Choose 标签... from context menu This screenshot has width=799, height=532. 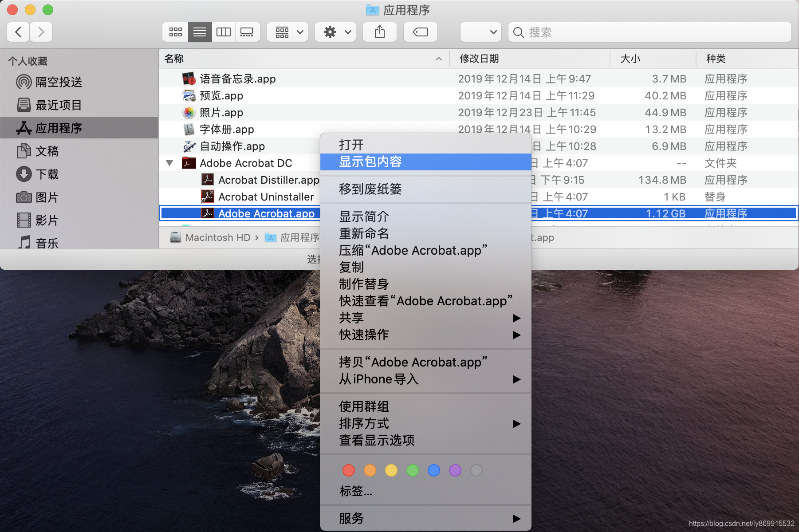click(x=426, y=491)
